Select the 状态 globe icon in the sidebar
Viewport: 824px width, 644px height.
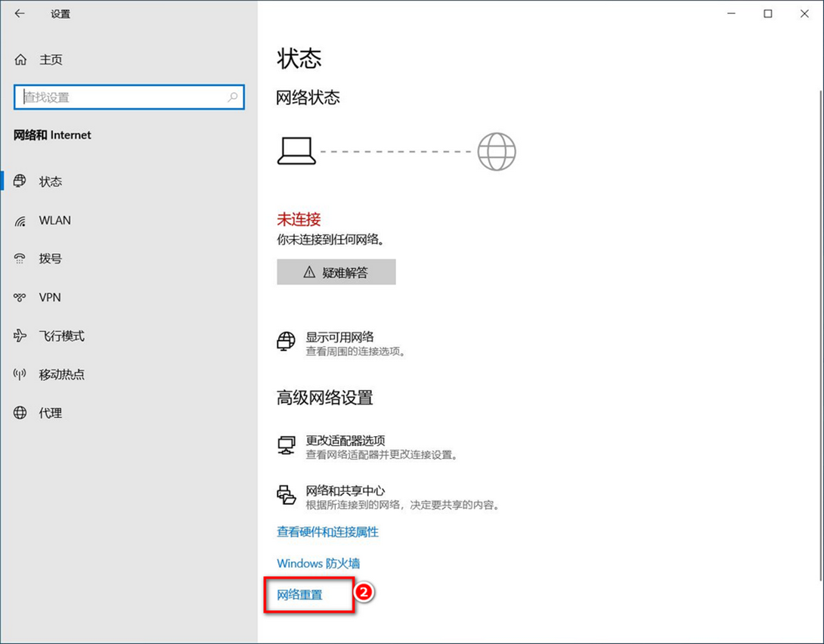click(20, 181)
